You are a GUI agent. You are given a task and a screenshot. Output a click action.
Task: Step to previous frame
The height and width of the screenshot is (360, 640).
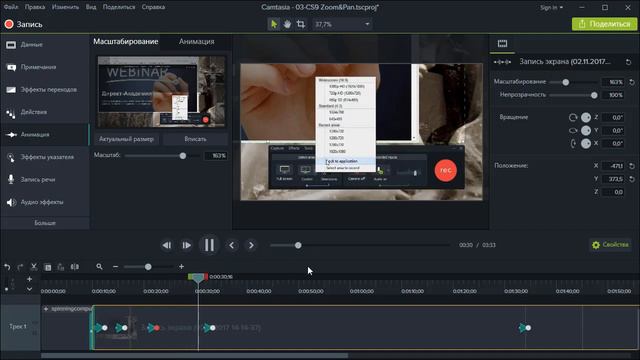(x=167, y=245)
